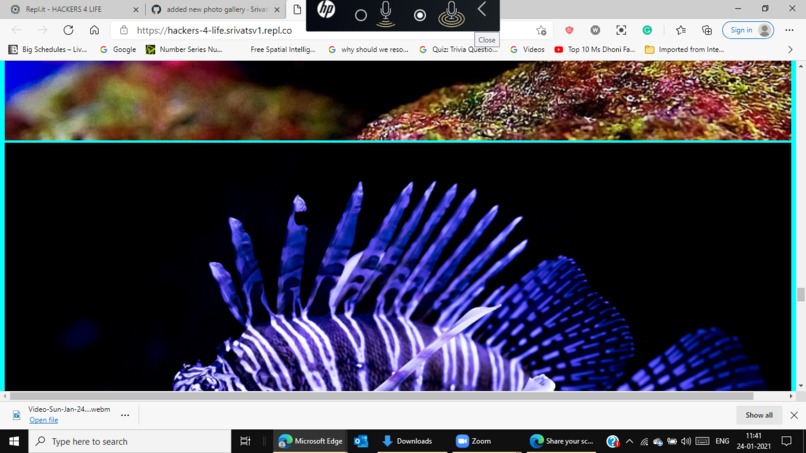Open Google bookmark
Image resolution: width=806 pixels, height=453 pixels.
click(118, 49)
